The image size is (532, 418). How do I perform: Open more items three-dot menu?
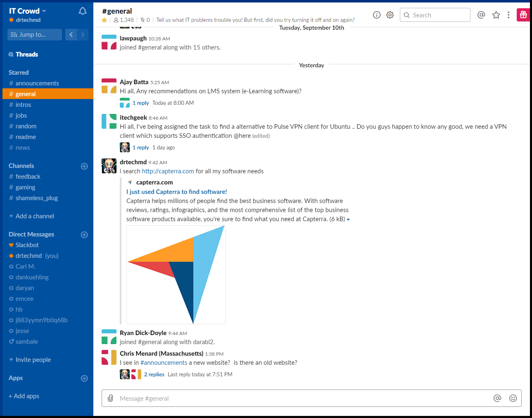pyautogui.click(x=508, y=15)
